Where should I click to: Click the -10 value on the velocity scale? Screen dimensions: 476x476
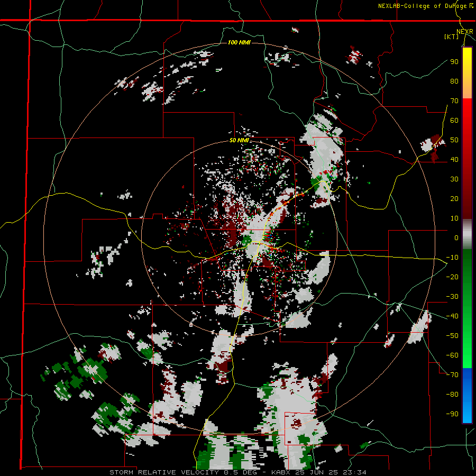pos(452,258)
